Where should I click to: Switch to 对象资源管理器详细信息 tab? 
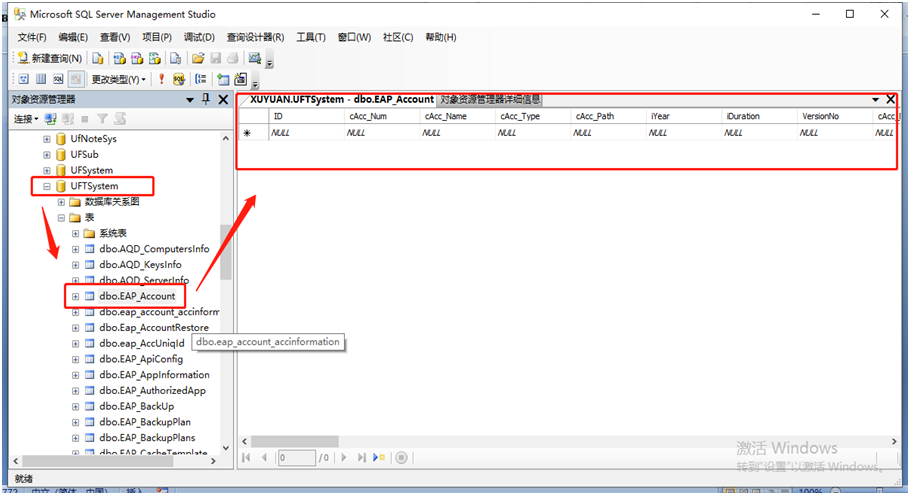(x=489, y=99)
